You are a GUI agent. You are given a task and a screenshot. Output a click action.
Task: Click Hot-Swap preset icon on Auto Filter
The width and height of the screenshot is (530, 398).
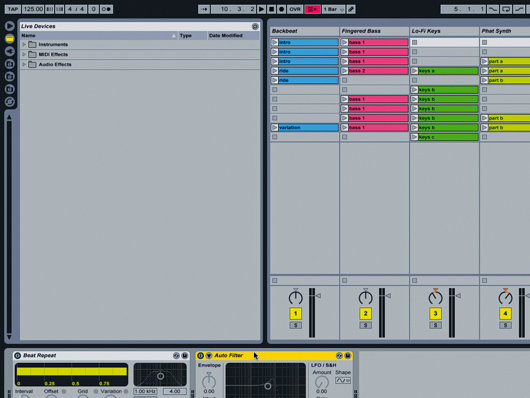pos(339,355)
